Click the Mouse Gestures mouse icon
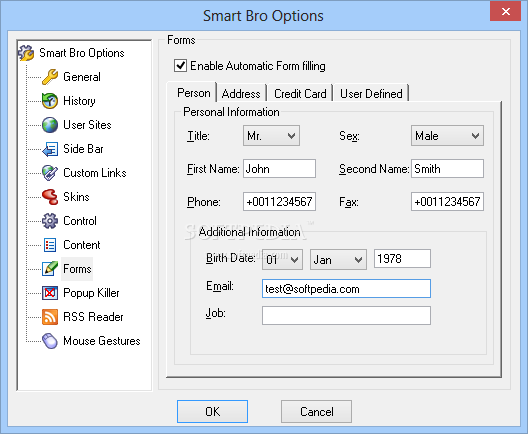 point(50,341)
